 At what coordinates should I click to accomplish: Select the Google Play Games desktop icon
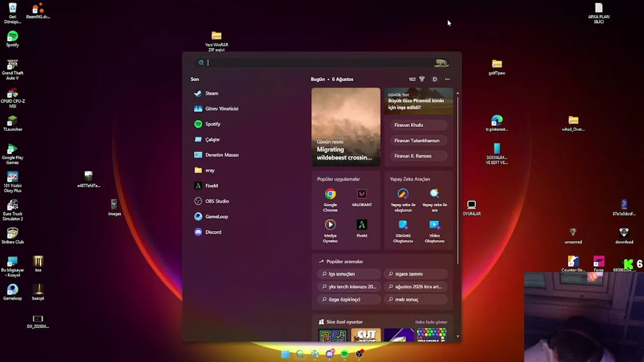(13, 154)
